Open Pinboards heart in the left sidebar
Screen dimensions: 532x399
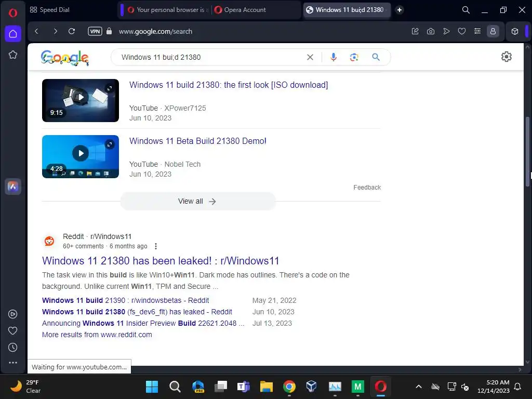[x=13, y=330]
